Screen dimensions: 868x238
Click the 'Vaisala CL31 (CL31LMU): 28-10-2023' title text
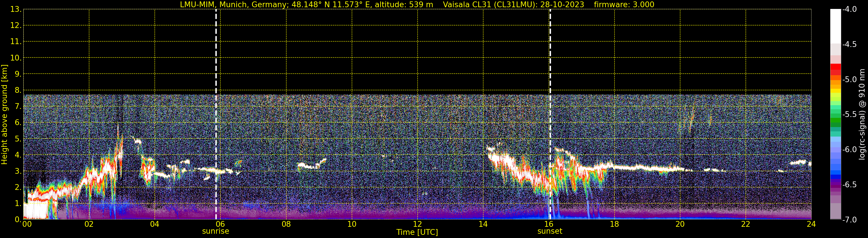click(513, 5)
